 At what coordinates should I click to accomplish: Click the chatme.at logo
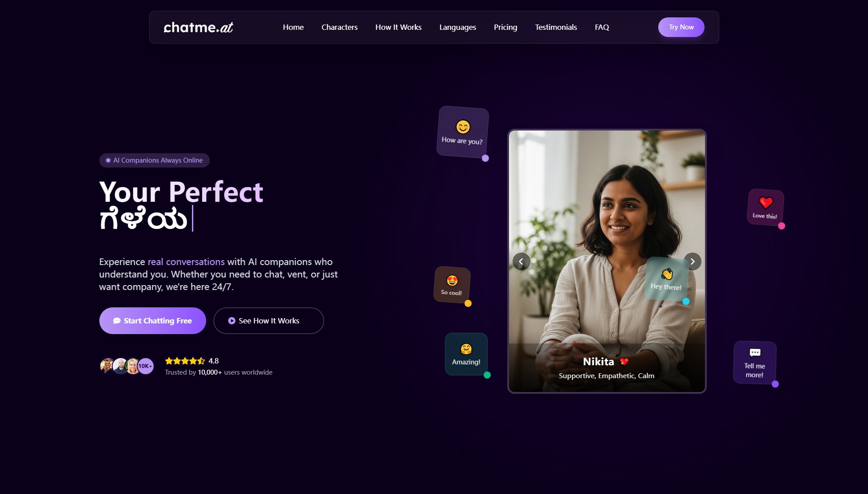coord(199,27)
